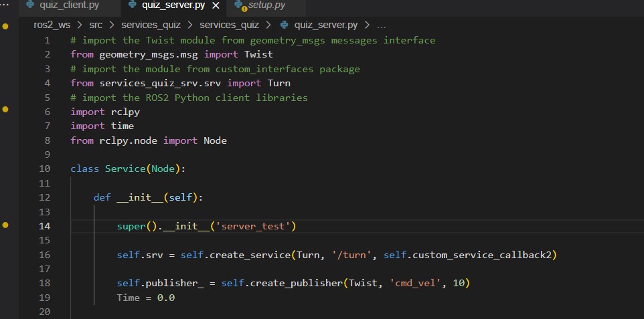This screenshot has height=319, width=644.
Task: Click the yellow dot beside line 14
Action: pos(5,225)
